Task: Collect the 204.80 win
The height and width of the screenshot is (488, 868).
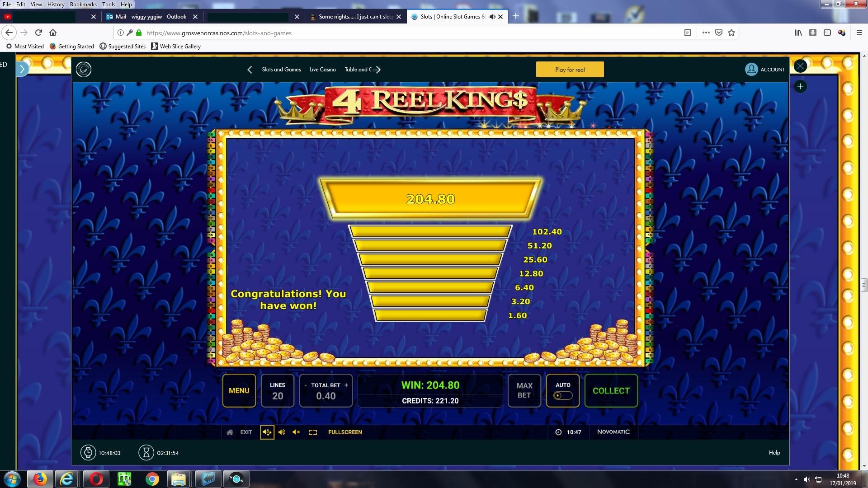Action: [x=611, y=391]
